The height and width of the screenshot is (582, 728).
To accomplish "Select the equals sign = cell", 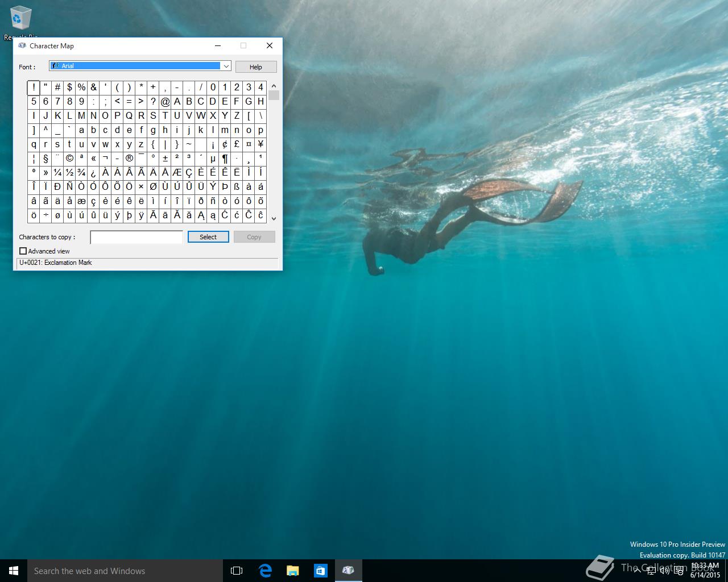I will click(x=129, y=101).
